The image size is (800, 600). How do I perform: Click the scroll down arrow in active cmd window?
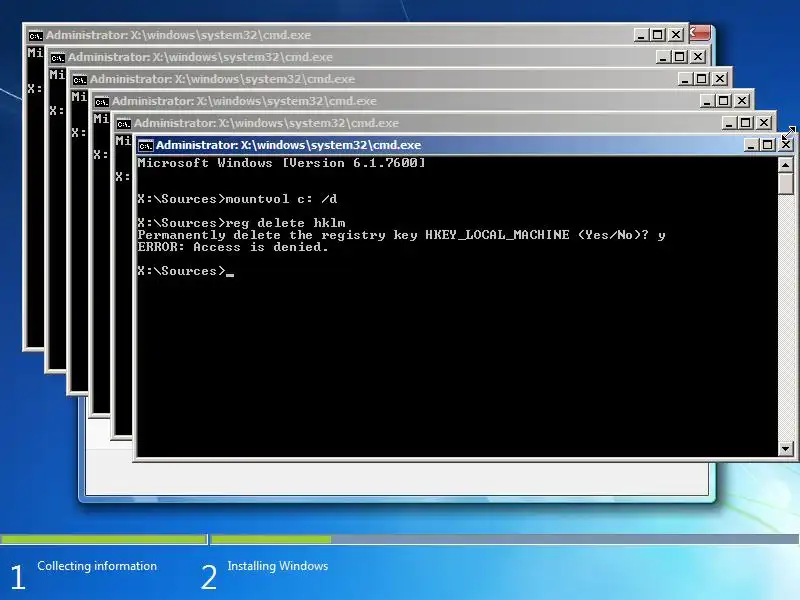[785, 448]
